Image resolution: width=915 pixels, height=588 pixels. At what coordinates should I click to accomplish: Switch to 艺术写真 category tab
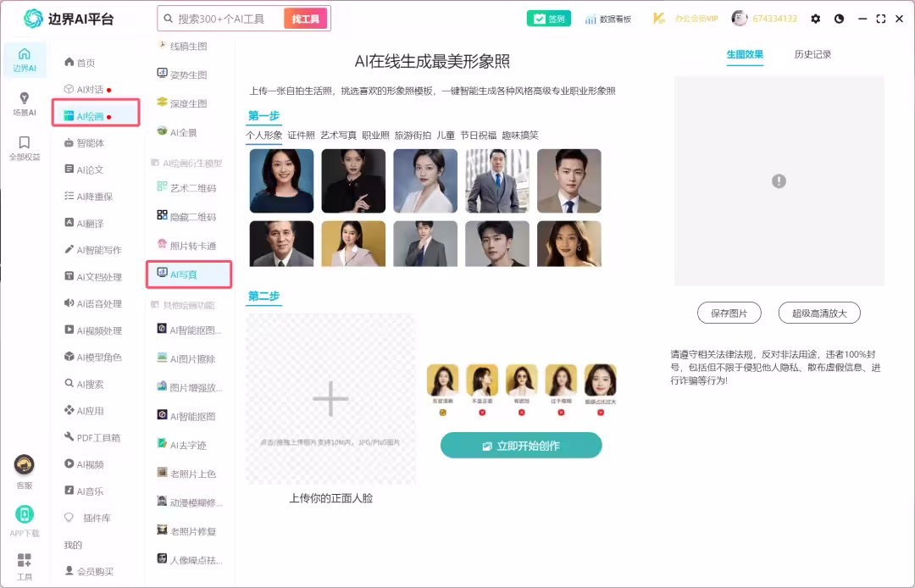[x=338, y=135]
